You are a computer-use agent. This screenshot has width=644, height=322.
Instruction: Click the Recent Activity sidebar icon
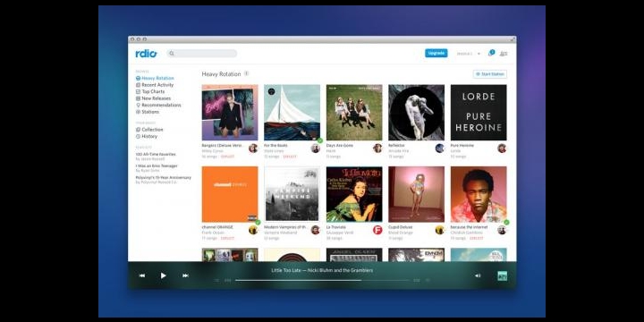click(138, 85)
